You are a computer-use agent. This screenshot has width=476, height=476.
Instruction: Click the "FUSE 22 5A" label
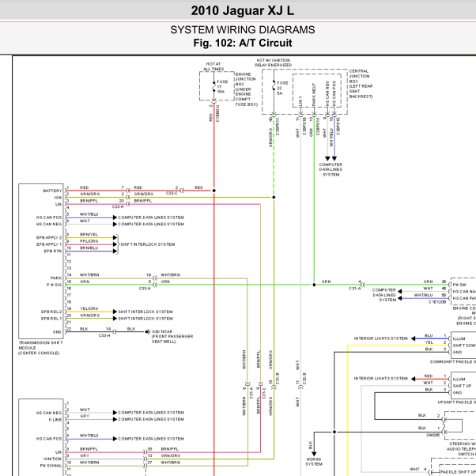click(282, 88)
